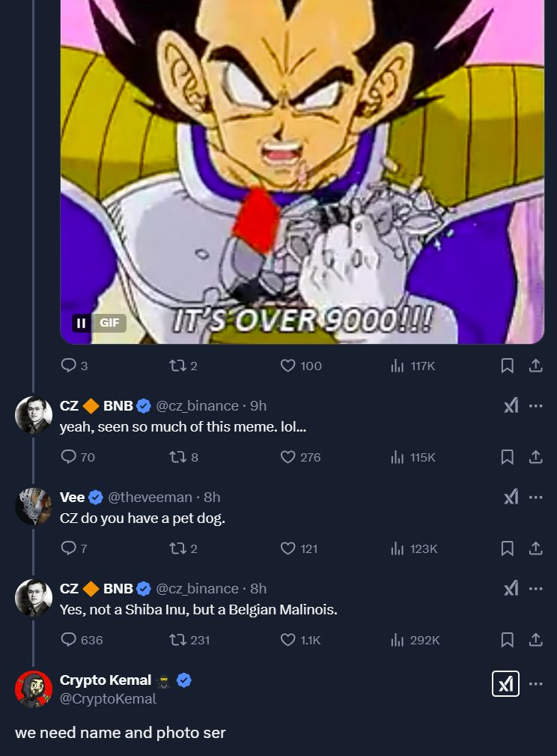557x756 pixels.
Task: View analytics for Vee's post with 123K views
Action: pos(398,548)
